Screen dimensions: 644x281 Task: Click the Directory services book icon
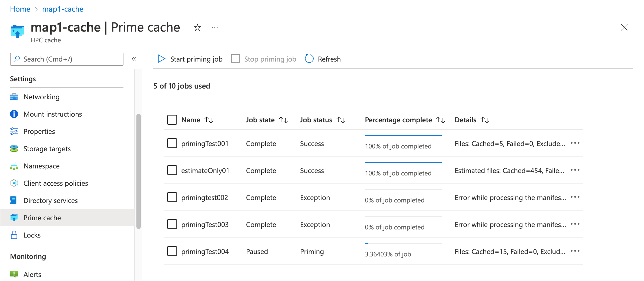click(14, 200)
